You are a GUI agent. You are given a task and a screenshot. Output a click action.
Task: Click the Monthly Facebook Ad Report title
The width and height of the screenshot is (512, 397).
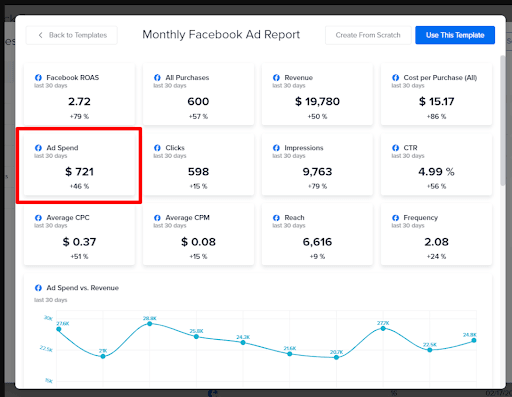(x=221, y=35)
